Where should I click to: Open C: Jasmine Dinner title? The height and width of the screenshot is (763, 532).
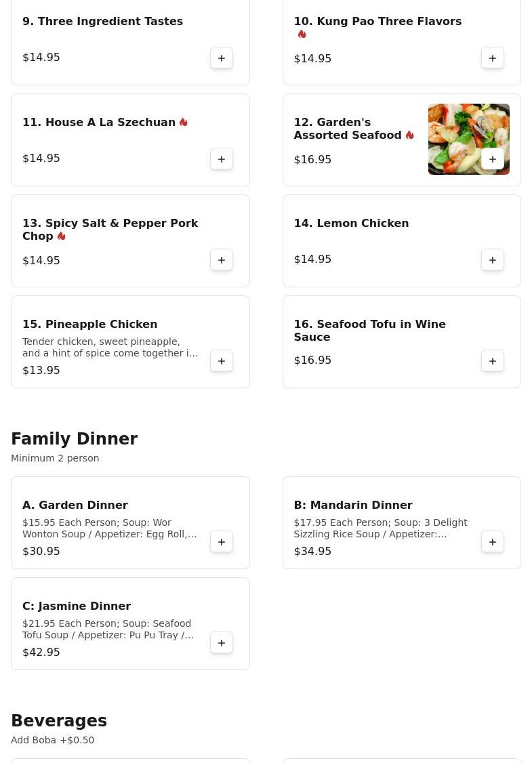(x=77, y=606)
